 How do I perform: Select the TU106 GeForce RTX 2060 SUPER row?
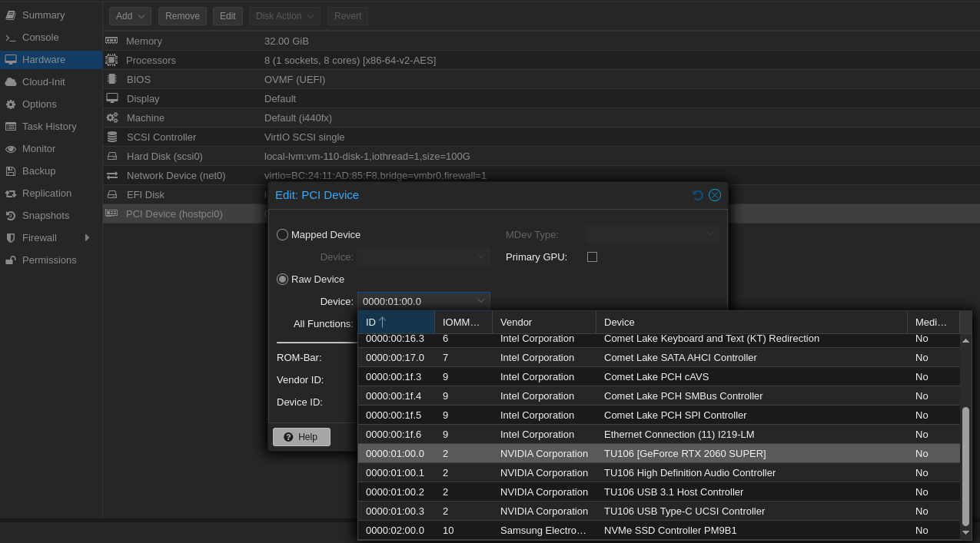coord(659,454)
